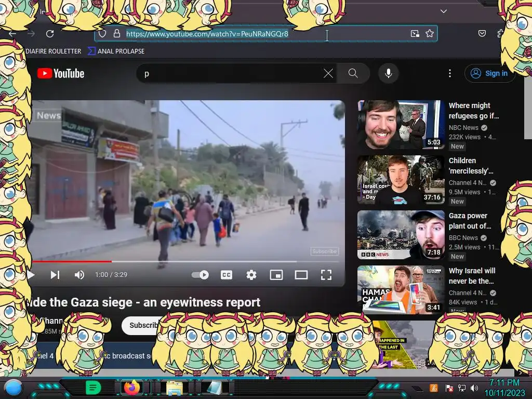This screenshot has width=532, height=399.
Task: Open the DIAFIRE ROULETTER bookmark
Action: (x=54, y=51)
